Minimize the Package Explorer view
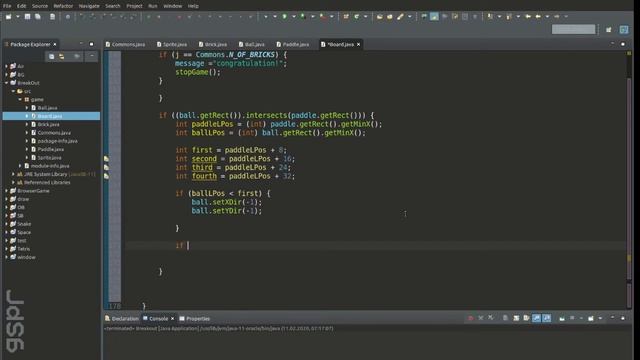The image size is (640, 360). pyautogui.click(x=81, y=43)
